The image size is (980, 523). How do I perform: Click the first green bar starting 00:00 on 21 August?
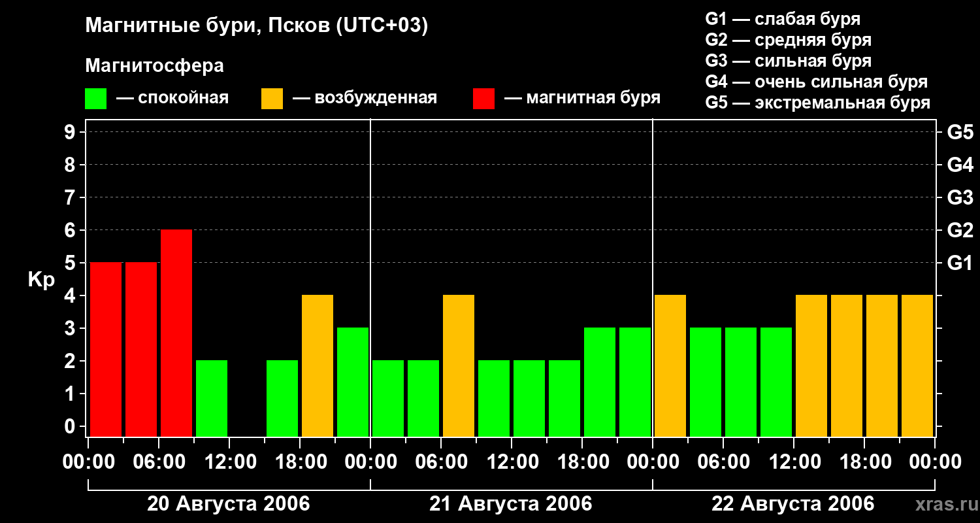(x=388, y=399)
